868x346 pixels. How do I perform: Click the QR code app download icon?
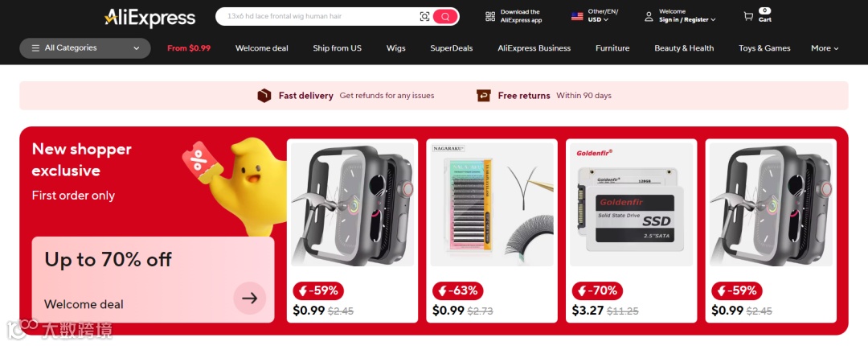pyautogui.click(x=490, y=17)
